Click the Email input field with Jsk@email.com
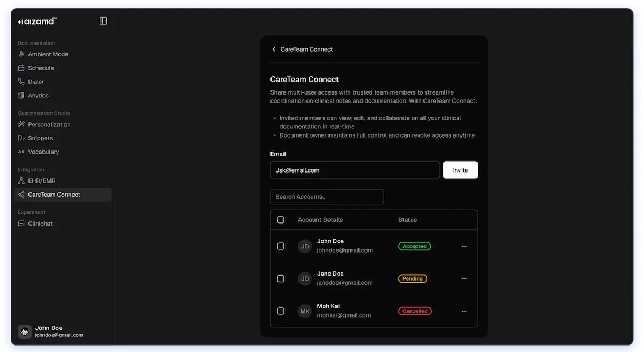 [355, 170]
